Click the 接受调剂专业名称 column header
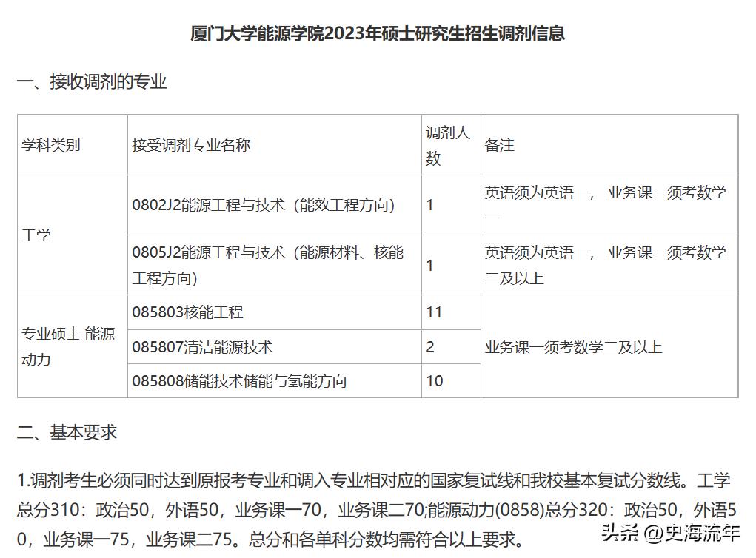The image size is (756, 558). coord(194,145)
